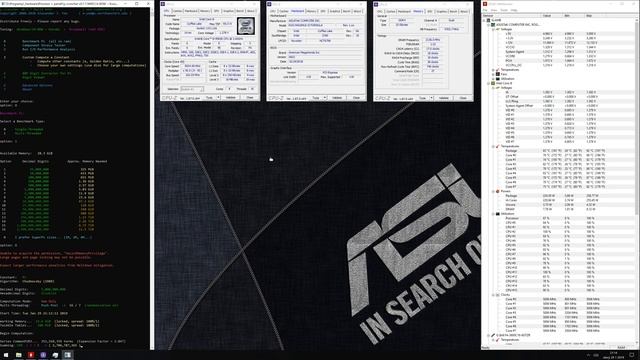
Task: Open the View menu in HWMonitor
Action: pos(494,10)
